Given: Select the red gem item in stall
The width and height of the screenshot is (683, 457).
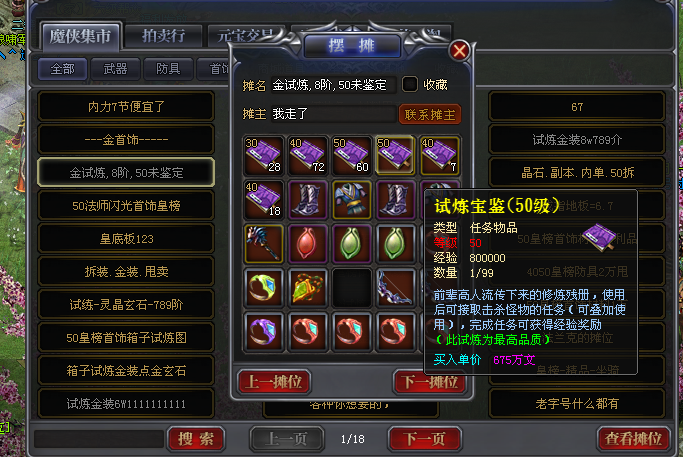Looking at the screenshot, I should coord(308,244).
